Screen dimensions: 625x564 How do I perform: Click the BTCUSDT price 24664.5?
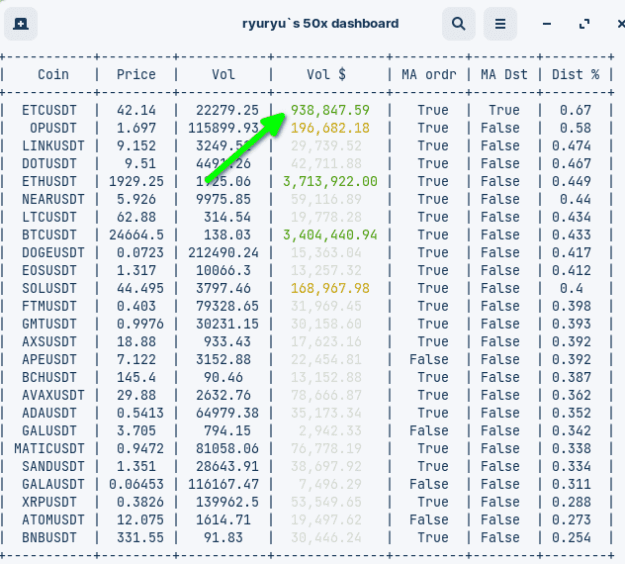tap(136, 235)
